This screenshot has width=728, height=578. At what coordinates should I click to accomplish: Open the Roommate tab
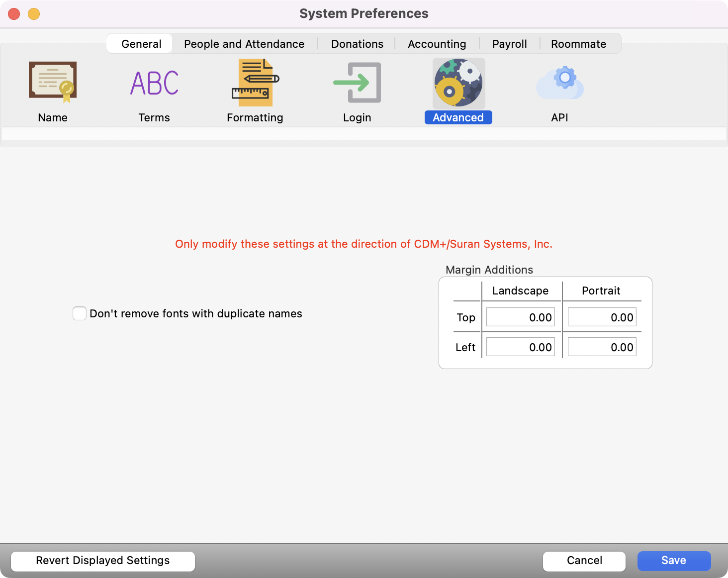(578, 44)
